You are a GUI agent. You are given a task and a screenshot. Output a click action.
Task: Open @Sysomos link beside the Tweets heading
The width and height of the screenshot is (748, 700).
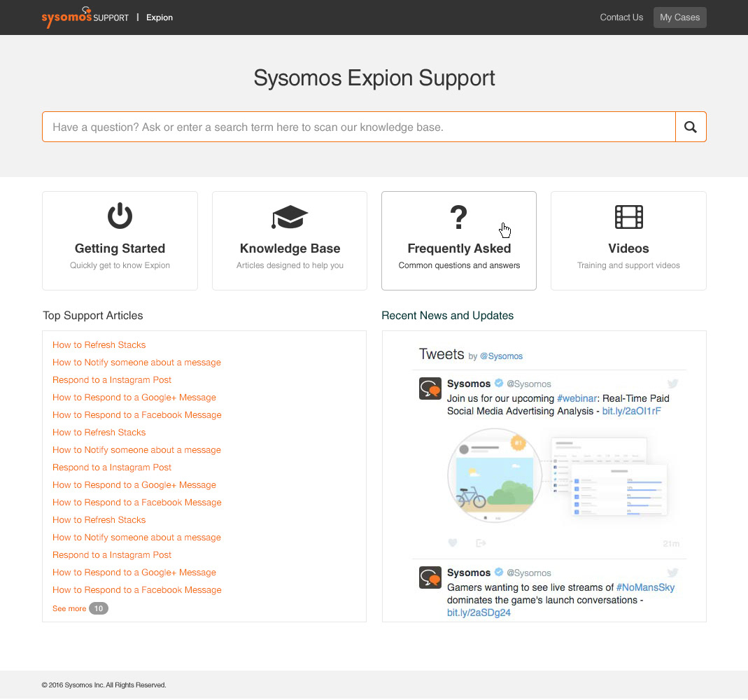point(501,356)
